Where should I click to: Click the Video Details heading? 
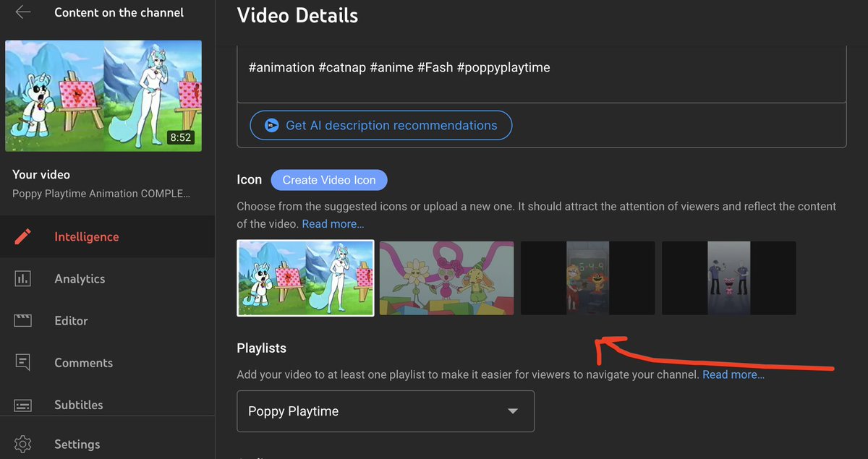pos(297,14)
